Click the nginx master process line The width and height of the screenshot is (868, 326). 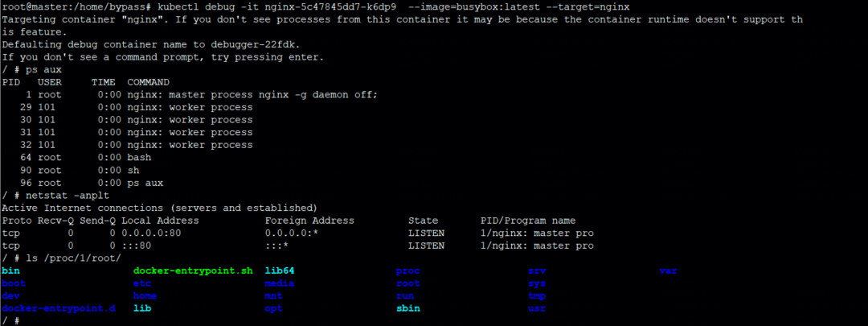(190, 95)
